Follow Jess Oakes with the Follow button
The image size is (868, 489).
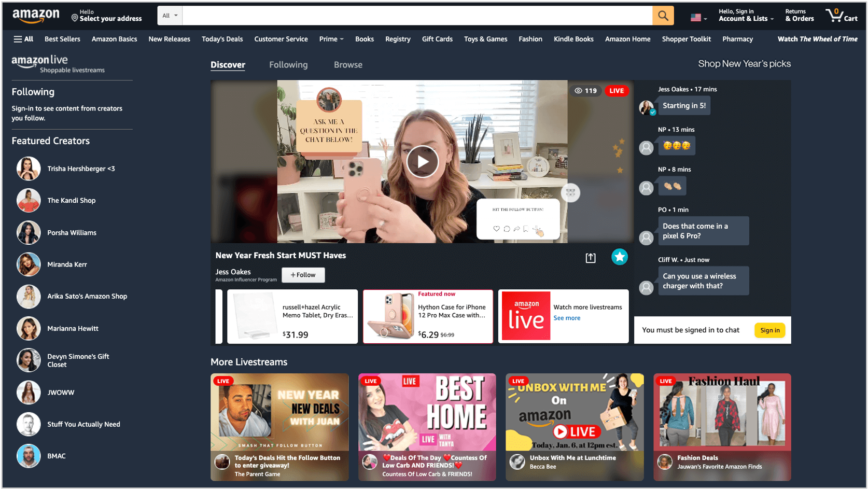coord(303,275)
